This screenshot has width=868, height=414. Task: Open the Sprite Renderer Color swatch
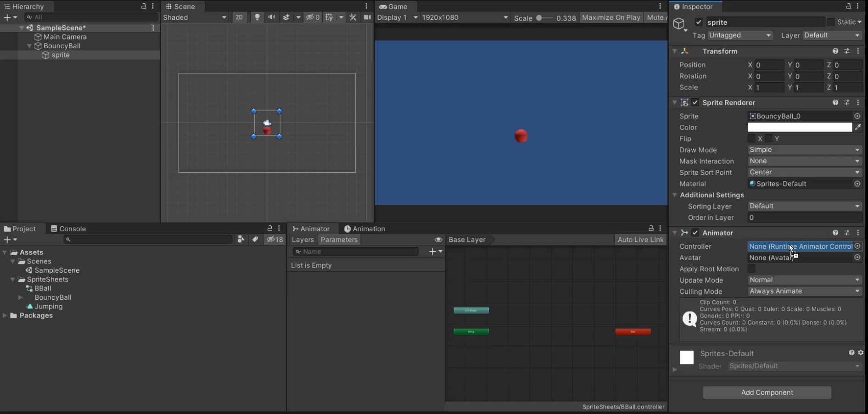pos(799,127)
